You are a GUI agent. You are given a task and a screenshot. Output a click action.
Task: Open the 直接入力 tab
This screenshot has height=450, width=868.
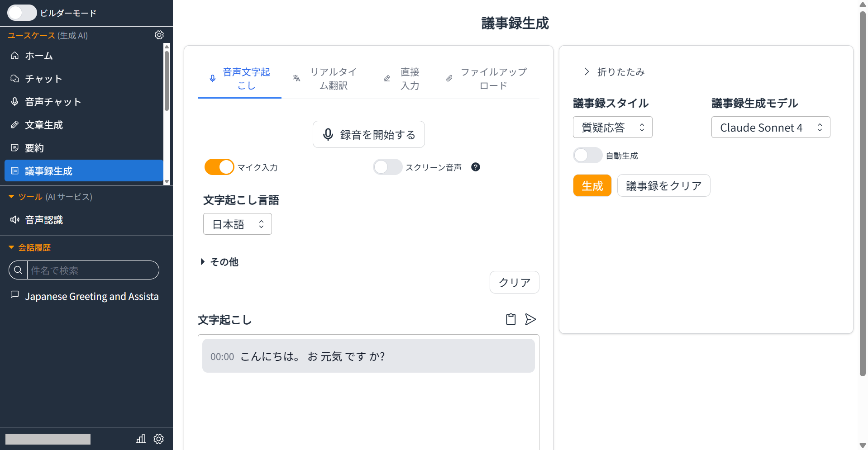pos(409,79)
